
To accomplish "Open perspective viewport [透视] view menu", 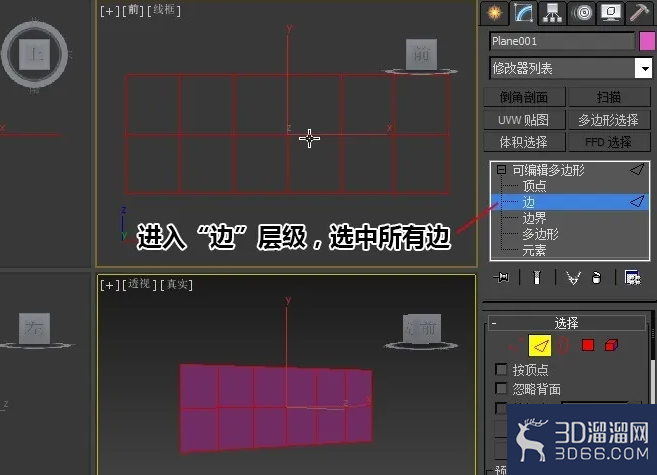I will coord(140,285).
